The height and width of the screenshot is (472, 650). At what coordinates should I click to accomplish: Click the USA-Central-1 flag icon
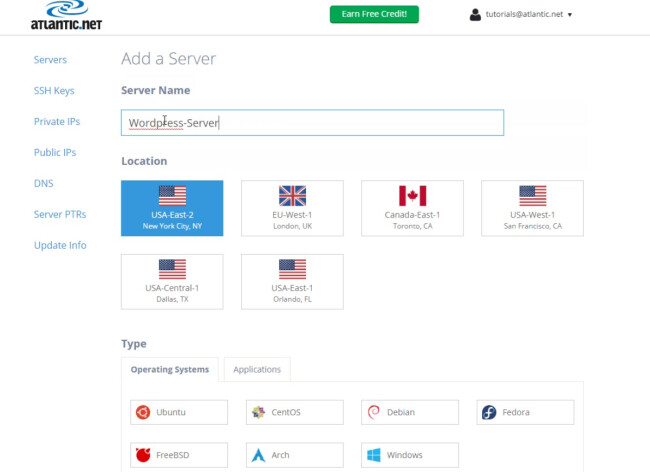(172, 269)
